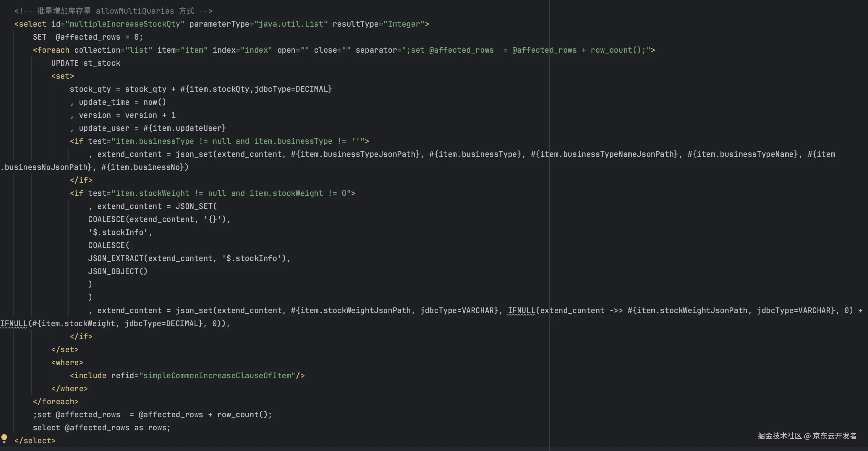The image size is (868, 451).
Task: Click the SET @affected_rows = 0 statement
Action: click(x=88, y=37)
